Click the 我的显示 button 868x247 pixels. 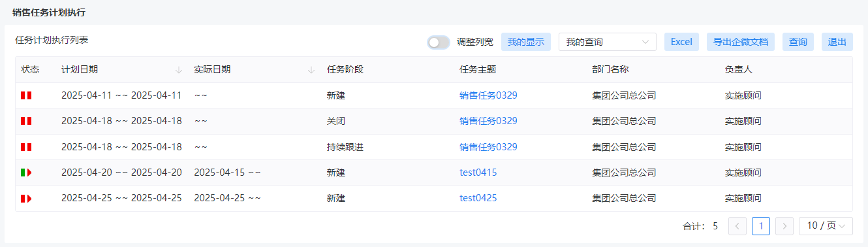coord(526,42)
